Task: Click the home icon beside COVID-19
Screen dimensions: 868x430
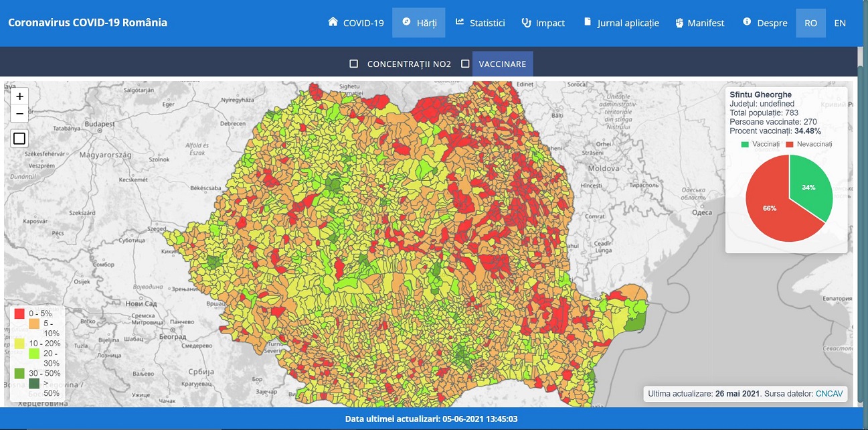Action: (333, 22)
